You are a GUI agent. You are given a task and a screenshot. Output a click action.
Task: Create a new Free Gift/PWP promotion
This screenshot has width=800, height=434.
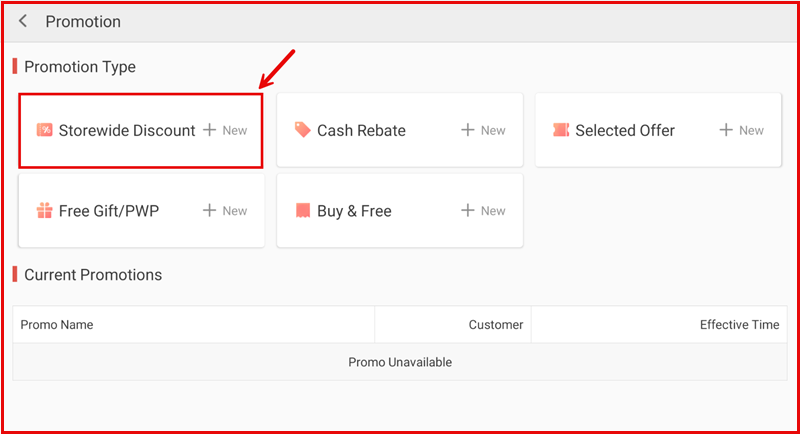pos(225,211)
